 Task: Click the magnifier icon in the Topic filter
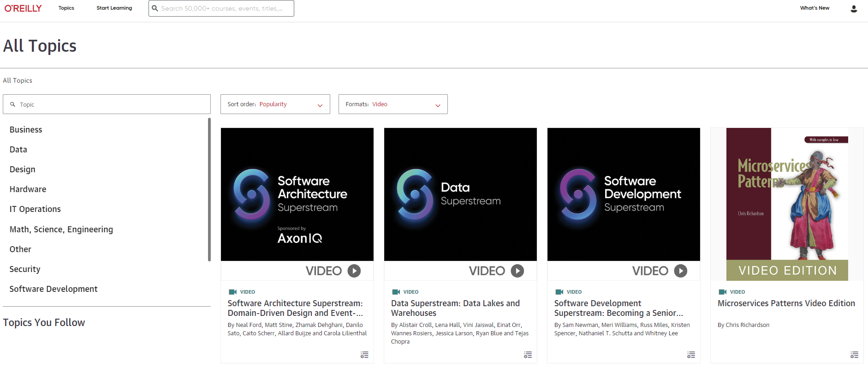[13, 104]
